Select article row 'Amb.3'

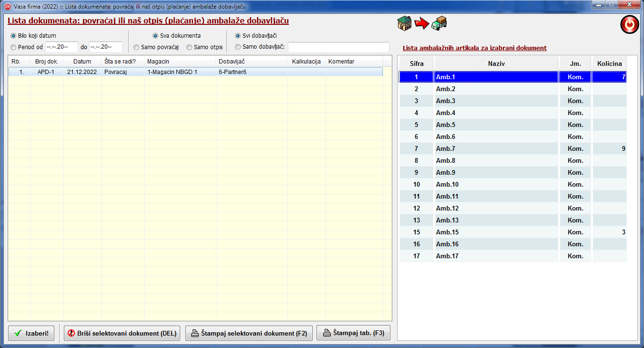tap(512, 101)
